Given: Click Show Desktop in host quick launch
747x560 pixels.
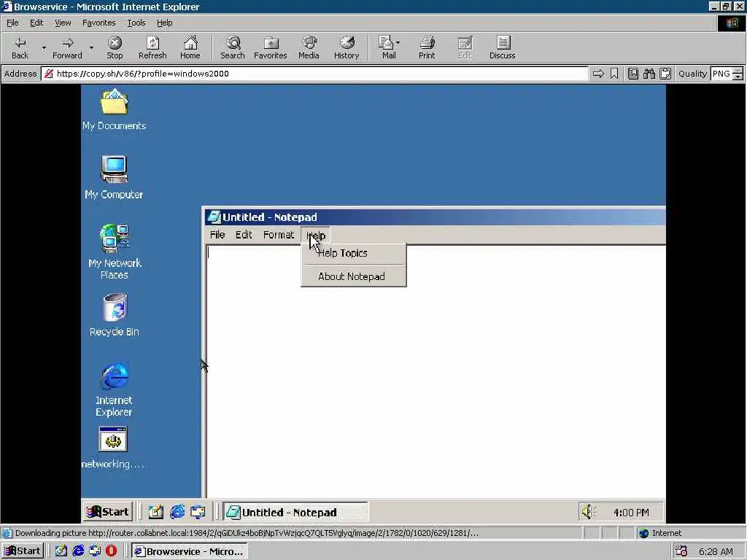Looking at the screenshot, I should [x=61, y=551].
